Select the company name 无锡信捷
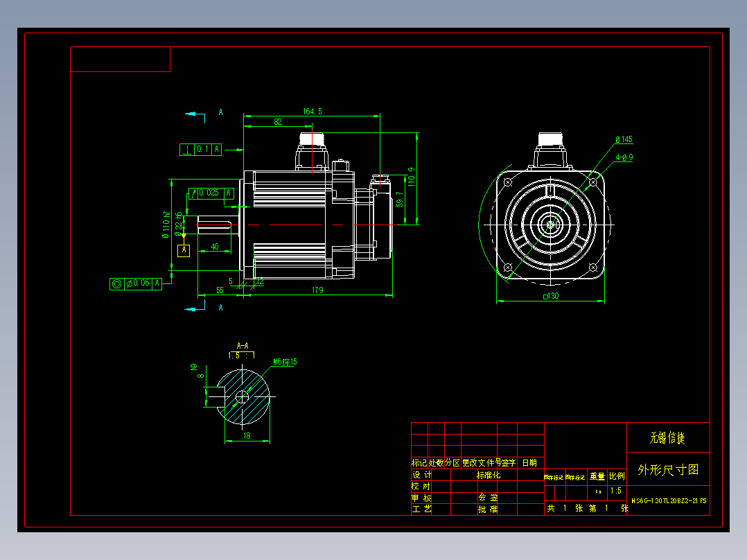Viewport: 747px width, 560px height. pyautogui.click(x=667, y=438)
